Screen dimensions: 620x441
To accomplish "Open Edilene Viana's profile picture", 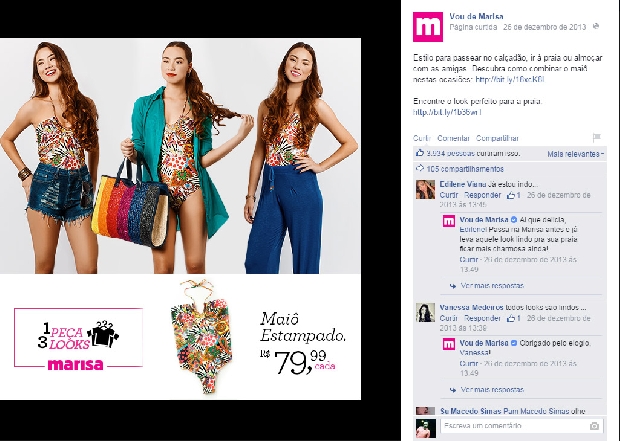I will point(425,189).
